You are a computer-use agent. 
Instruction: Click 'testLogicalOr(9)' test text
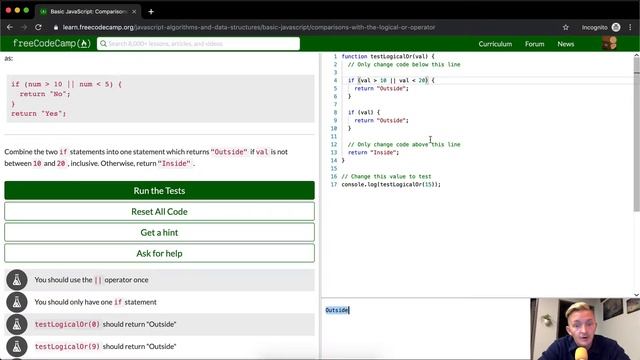click(x=67, y=347)
